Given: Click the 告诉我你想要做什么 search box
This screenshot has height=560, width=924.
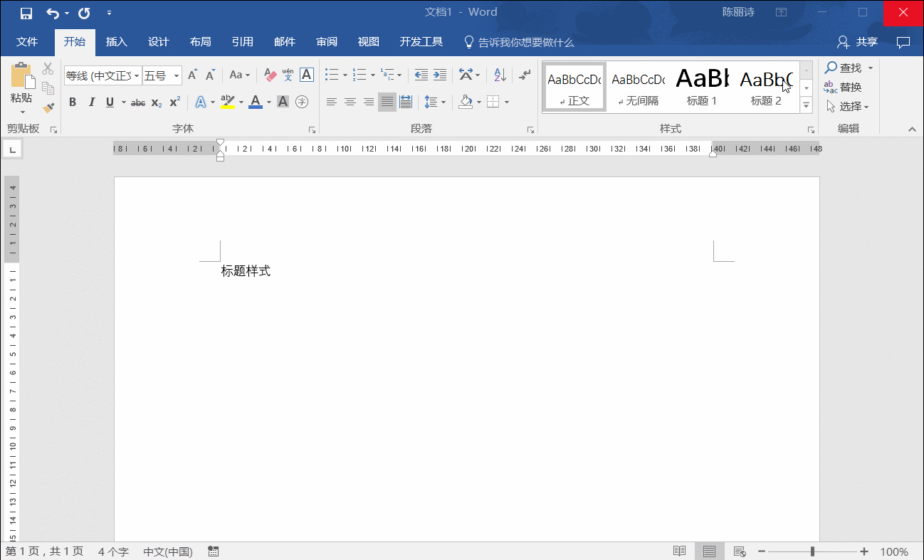Looking at the screenshot, I should pos(519,42).
